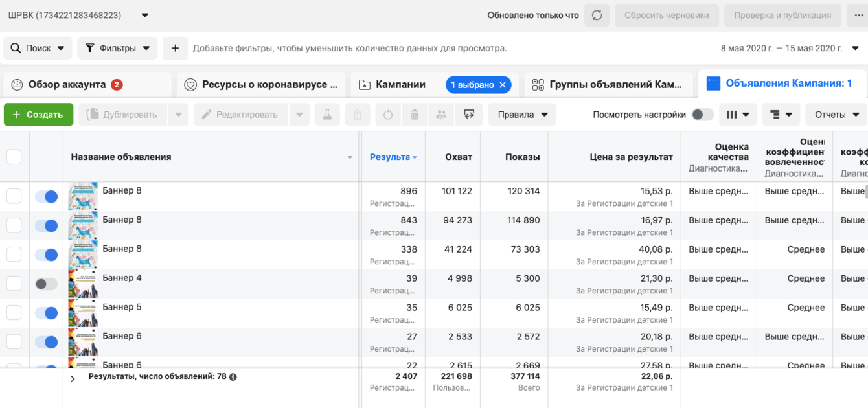
Task: Click the info icon beside results count
Action: tap(233, 376)
